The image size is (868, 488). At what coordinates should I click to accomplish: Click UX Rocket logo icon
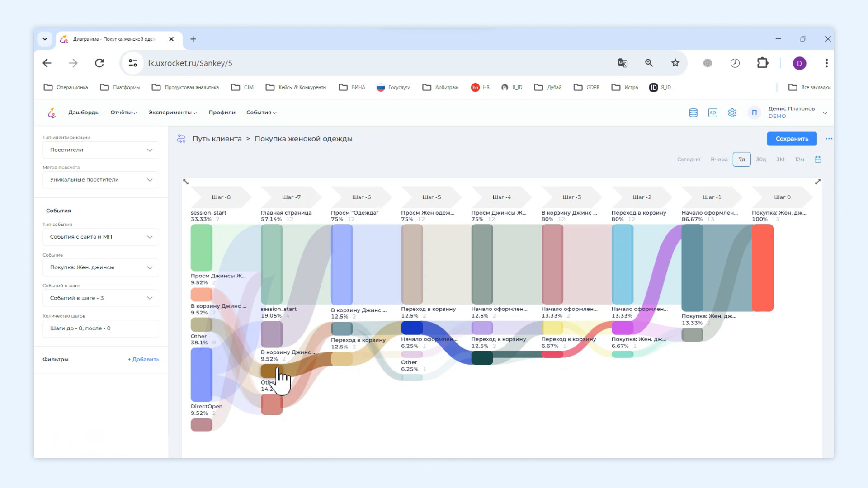tap(52, 113)
